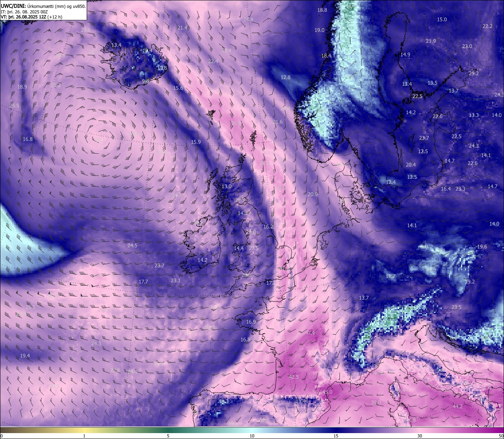Viewport: 504px width, 439px height.
Task: Click the '47.4' map value
Action: click(x=310, y=333)
